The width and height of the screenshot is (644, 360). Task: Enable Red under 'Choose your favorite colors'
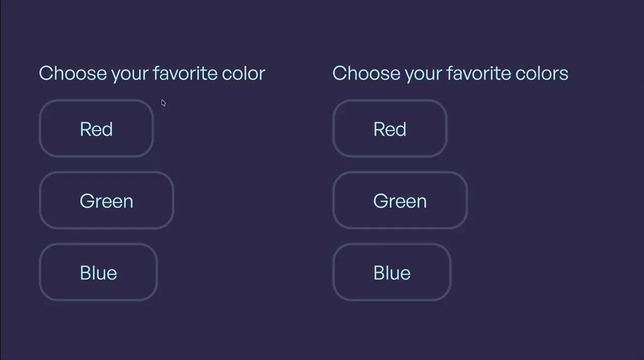[x=389, y=129]
